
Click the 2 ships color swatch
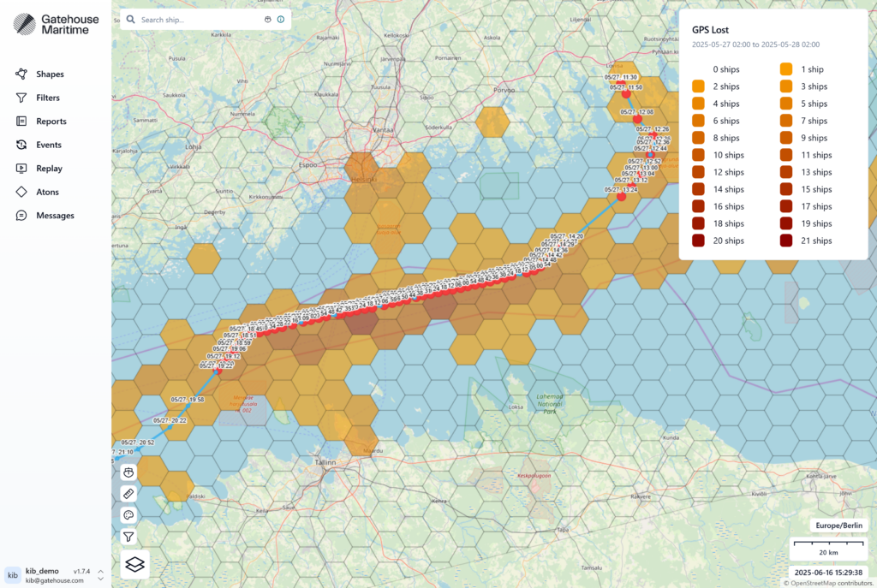tap(698, 86)
